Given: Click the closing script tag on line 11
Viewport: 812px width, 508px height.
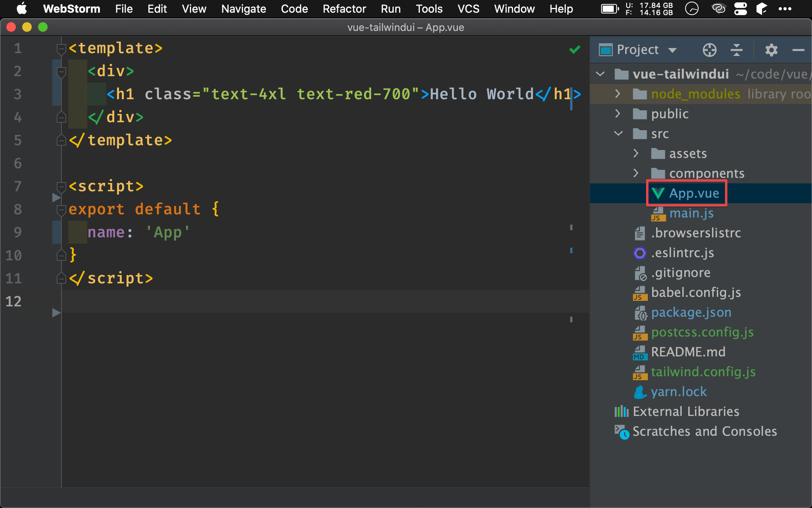Looking at the screenshot, I should click(x=111, y=279).
